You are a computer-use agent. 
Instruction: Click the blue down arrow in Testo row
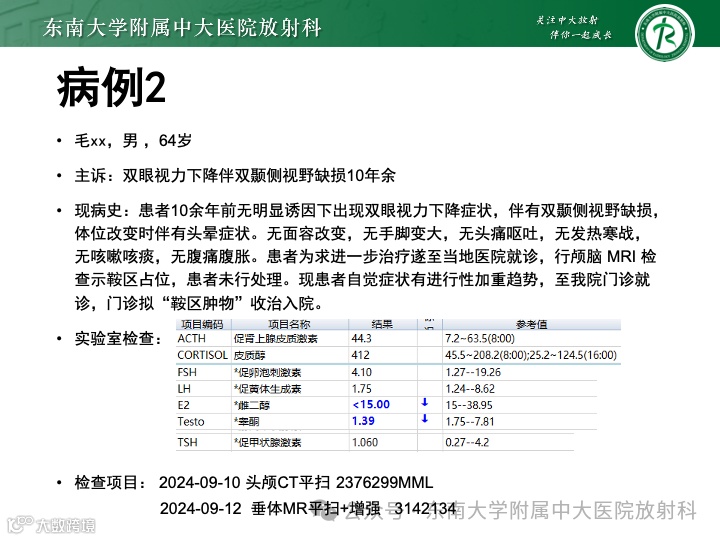[425, 419]
